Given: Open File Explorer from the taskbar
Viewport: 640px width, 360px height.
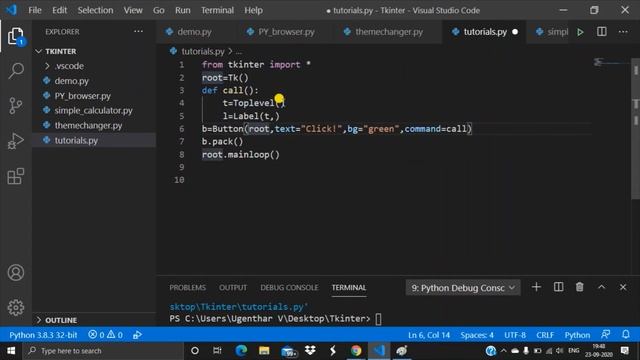Looking at the screenshot, I should (264, 351).
